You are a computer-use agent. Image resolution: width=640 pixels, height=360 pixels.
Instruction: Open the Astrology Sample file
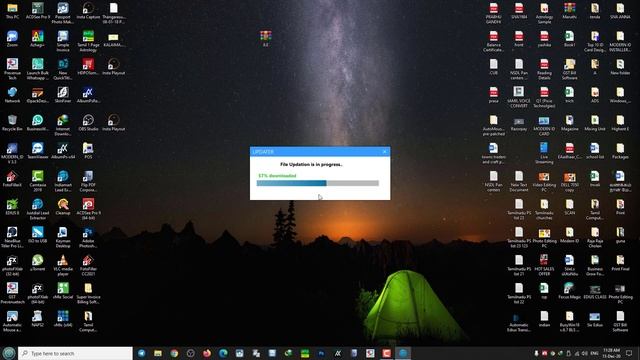tap(544, 13)
